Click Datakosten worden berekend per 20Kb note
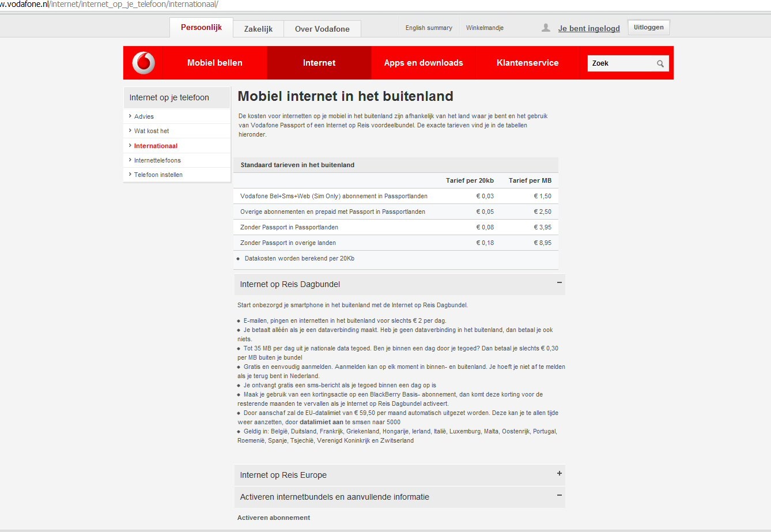The image size is (771, 532). click(299, 258)
